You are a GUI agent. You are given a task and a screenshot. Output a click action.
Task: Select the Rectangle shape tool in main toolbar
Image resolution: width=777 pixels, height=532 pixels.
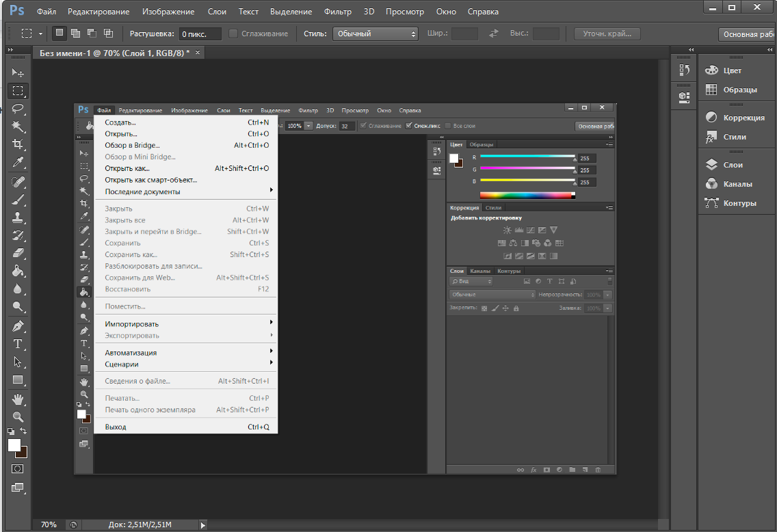click(17, 380)
